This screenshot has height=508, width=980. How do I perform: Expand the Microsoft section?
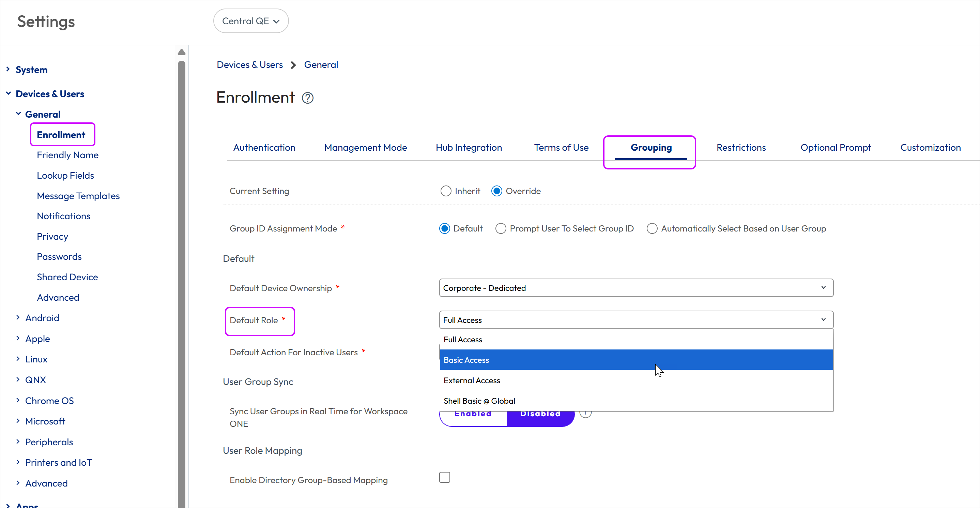pyautogui.click(x=18, y=421)
